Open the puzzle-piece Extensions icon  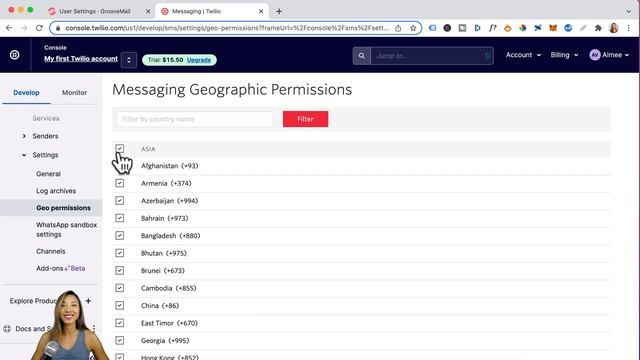598,28
